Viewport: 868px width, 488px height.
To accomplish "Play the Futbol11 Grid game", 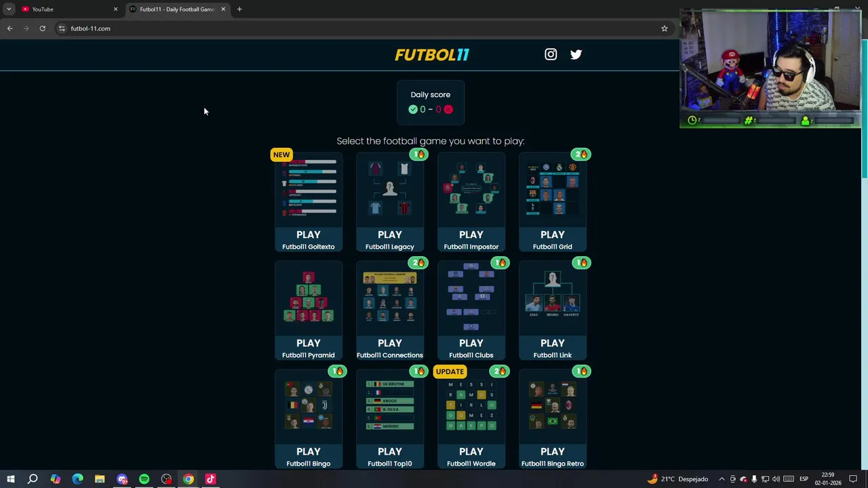I will [x=553, y=240].
